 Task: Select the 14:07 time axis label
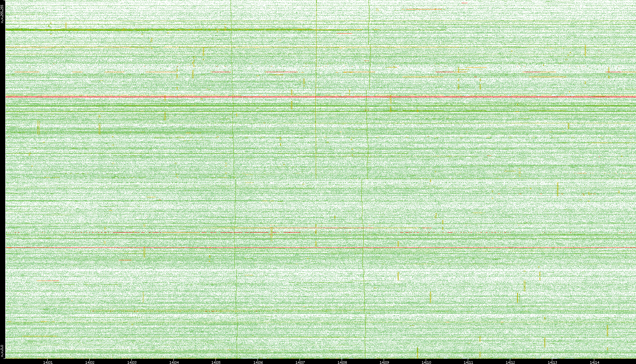point(300,362)
